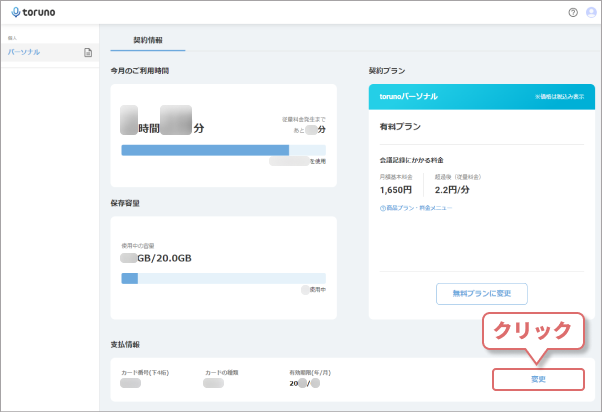
Task: Click the 支払情報 heading
Action: click(125, 344)
